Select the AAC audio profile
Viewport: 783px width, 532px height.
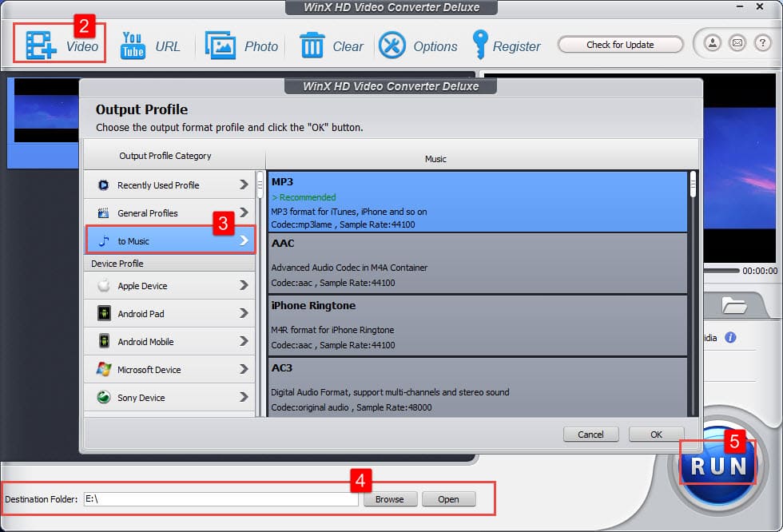pos(478,264)
